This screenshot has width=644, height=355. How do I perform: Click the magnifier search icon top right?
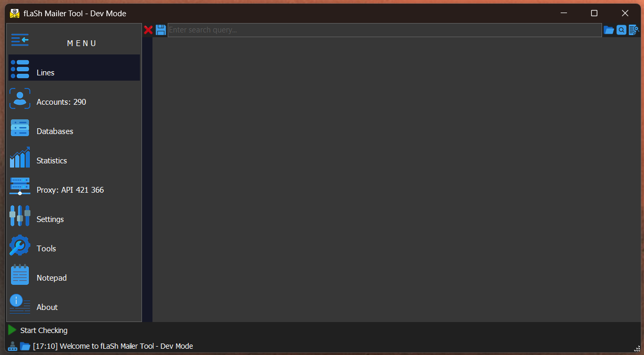pyautogui.click(x=621, y=30)
